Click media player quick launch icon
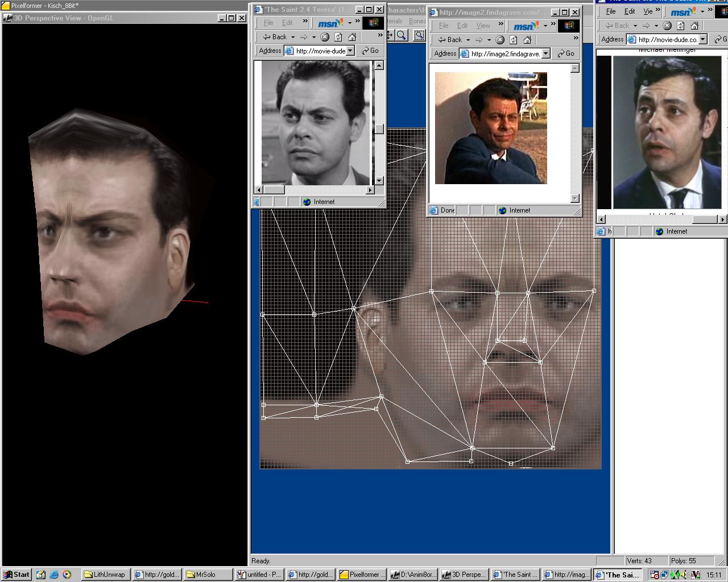This screenshot has width=728, height=582. click(x=67, y=575)
